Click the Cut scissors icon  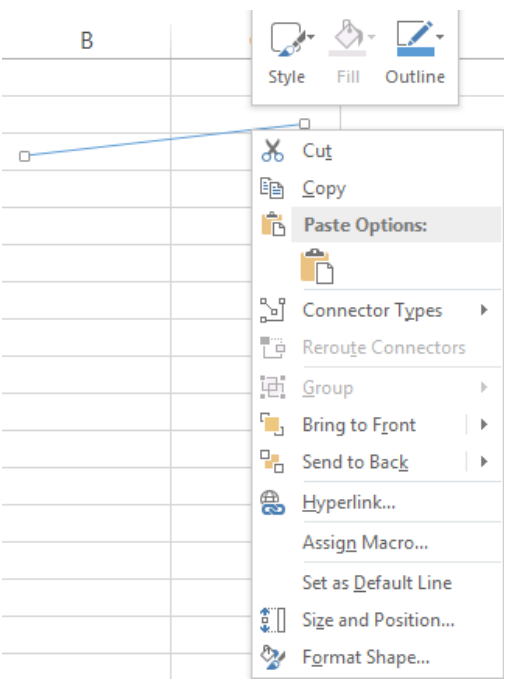click(x=272, y=151)
